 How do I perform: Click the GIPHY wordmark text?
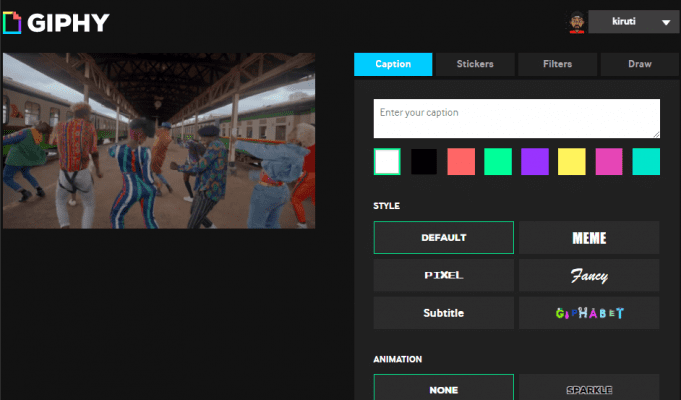pyautogui.click(x=68, y=23)
